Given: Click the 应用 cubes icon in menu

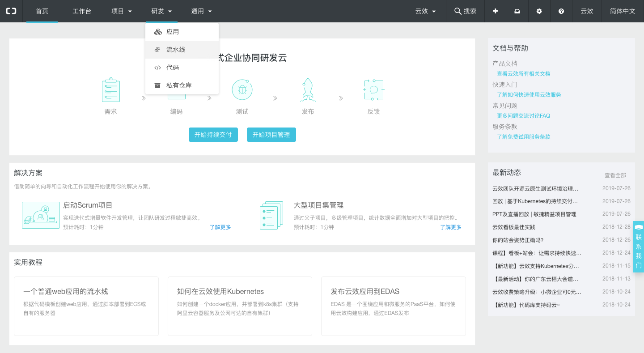Looking at the screenshot, I should (157, 32).
